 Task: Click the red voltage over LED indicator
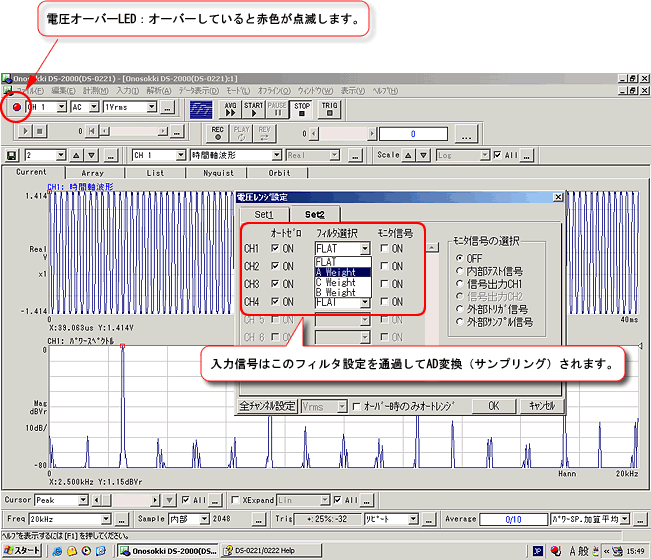pyautogui.click(x=15, y=106)
